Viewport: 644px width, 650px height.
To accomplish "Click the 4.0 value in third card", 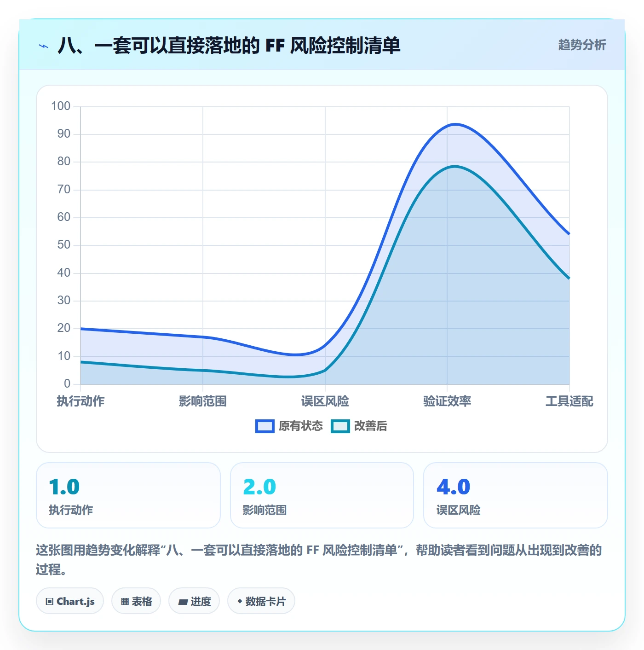I will (x=453, y=487).
